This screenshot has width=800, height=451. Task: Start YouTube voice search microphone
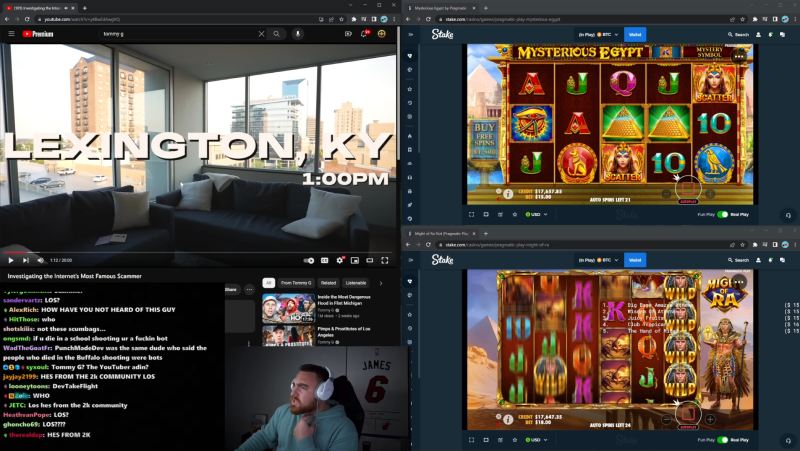pos(297,34)
